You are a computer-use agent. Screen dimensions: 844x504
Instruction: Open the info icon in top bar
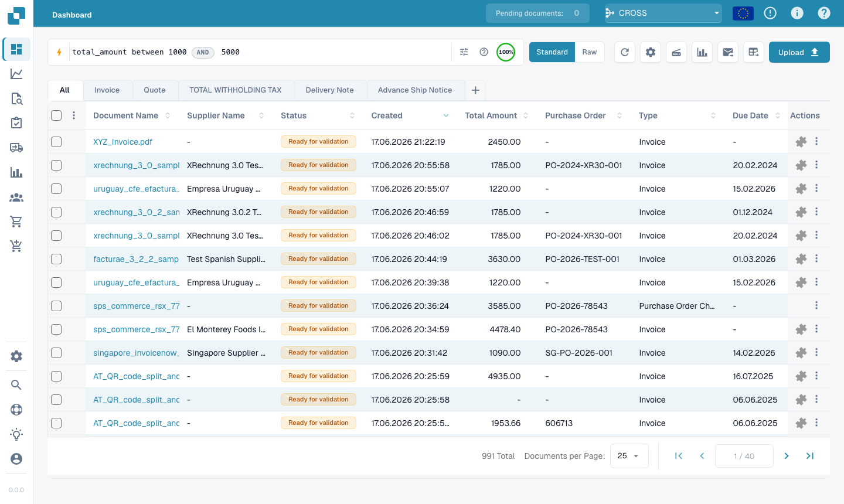797,13
